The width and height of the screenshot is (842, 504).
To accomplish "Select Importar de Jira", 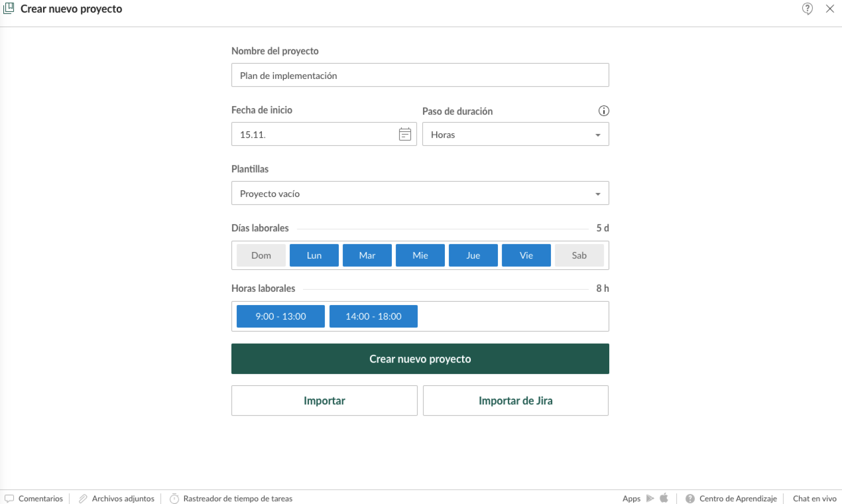I will [516, 400].
